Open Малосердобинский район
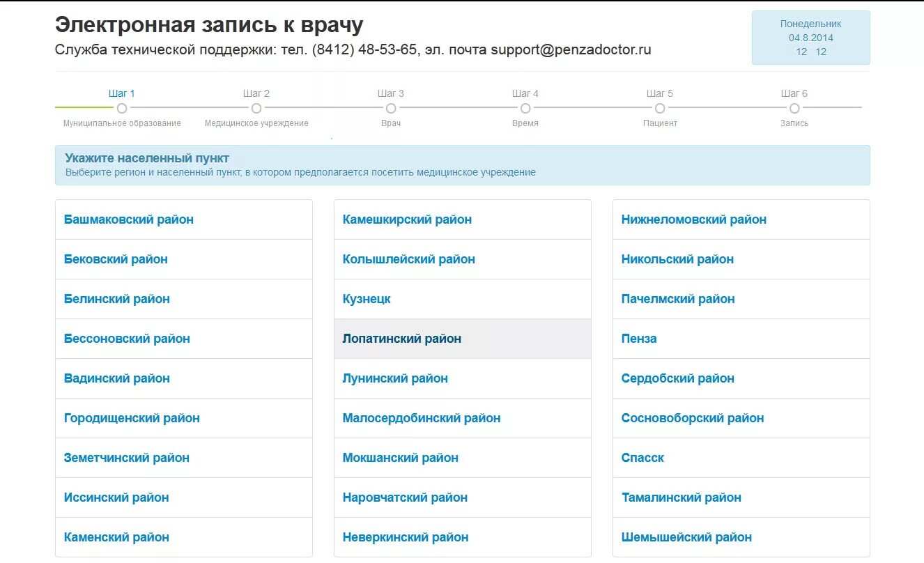This screenshot has height=563, width=924. click(463, 418)
